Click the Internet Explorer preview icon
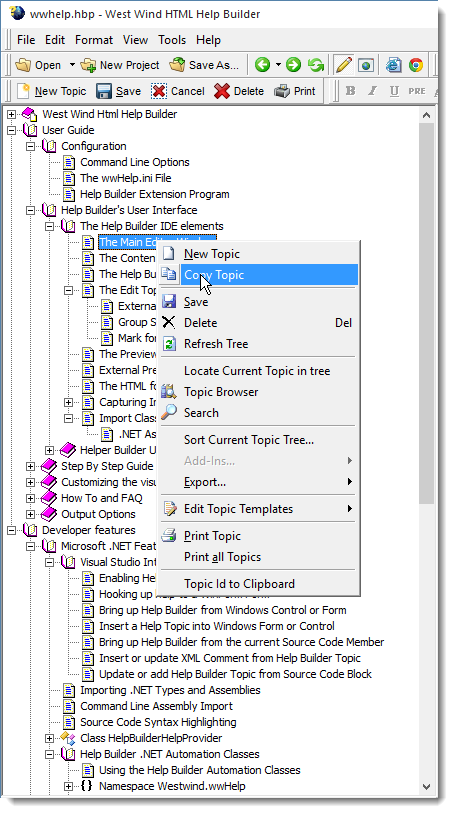Viewport: 453px width, 813px height. point(394,65)
